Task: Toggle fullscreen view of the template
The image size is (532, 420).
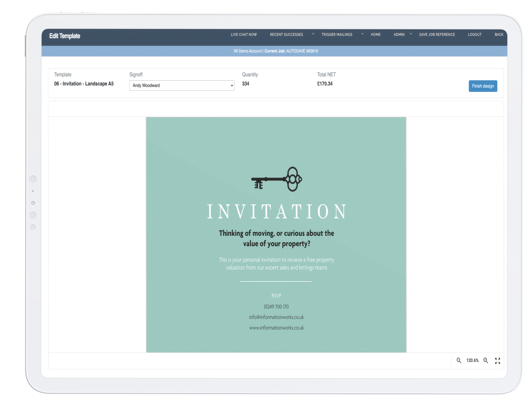Action: point(497,361)
